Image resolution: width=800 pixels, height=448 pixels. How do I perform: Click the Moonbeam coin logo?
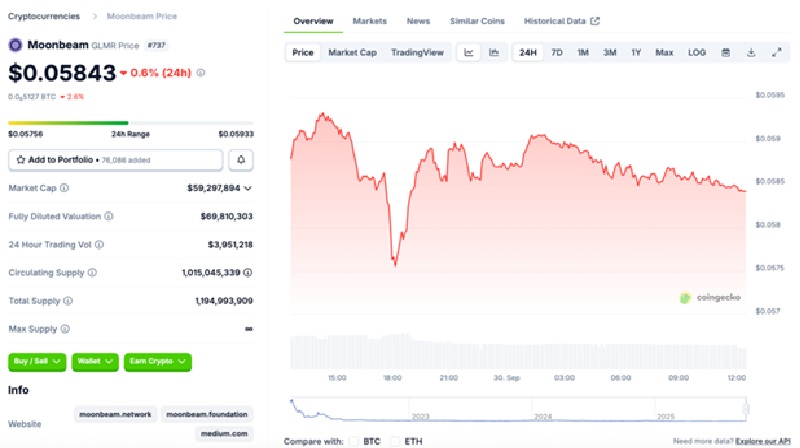pos(15,45)
